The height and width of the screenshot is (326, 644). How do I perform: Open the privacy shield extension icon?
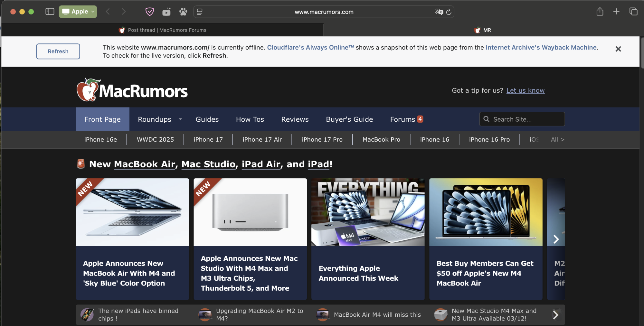coord(150,12)
